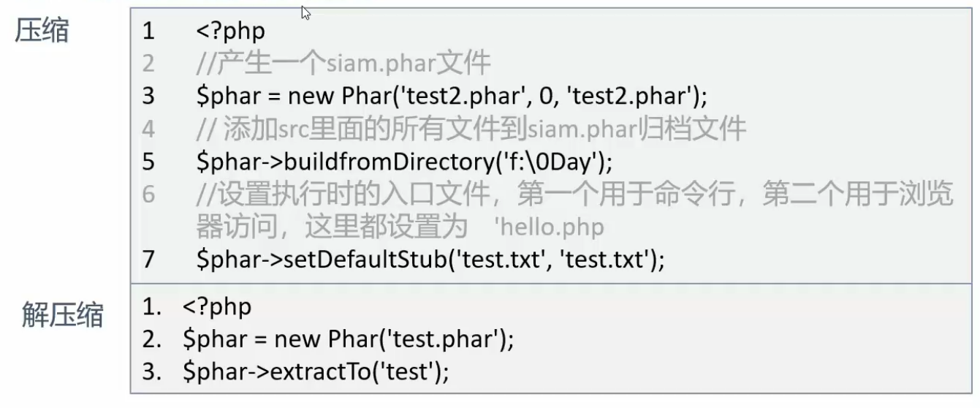980x408 pixels.
Task: Select the setDefaultStub('test.txt', 'test.txt') line
Action: pos(430,260)
